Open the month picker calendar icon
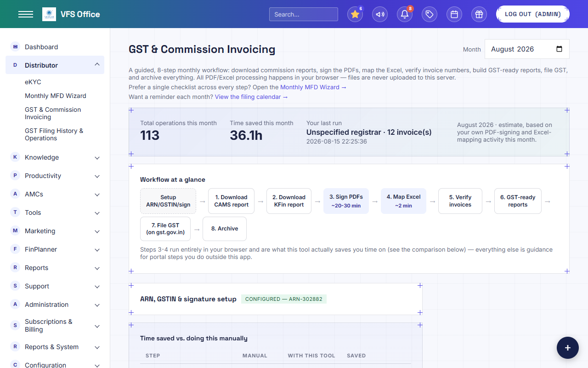This screenshot has height=368, width=588. click(x=559, y=49)
